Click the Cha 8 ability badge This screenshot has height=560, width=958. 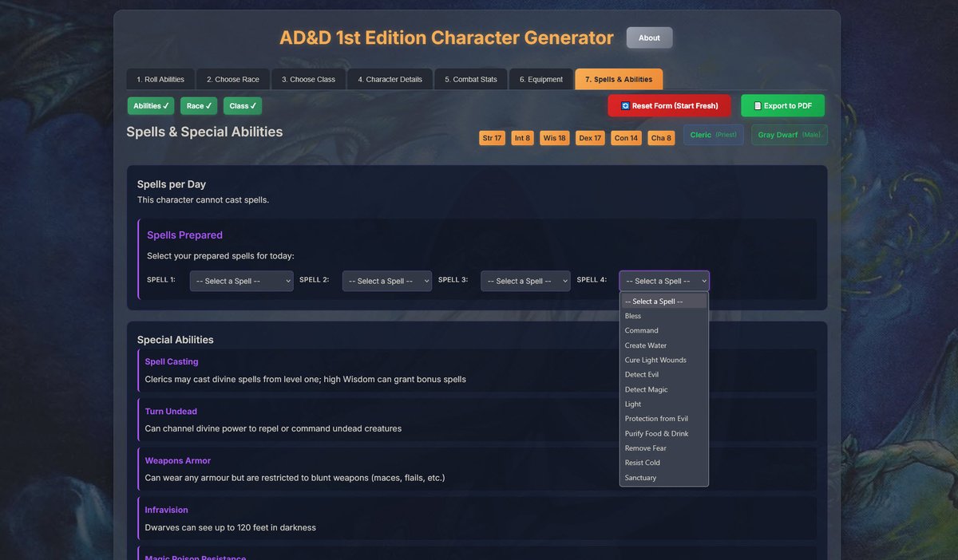tap(661, 138)
